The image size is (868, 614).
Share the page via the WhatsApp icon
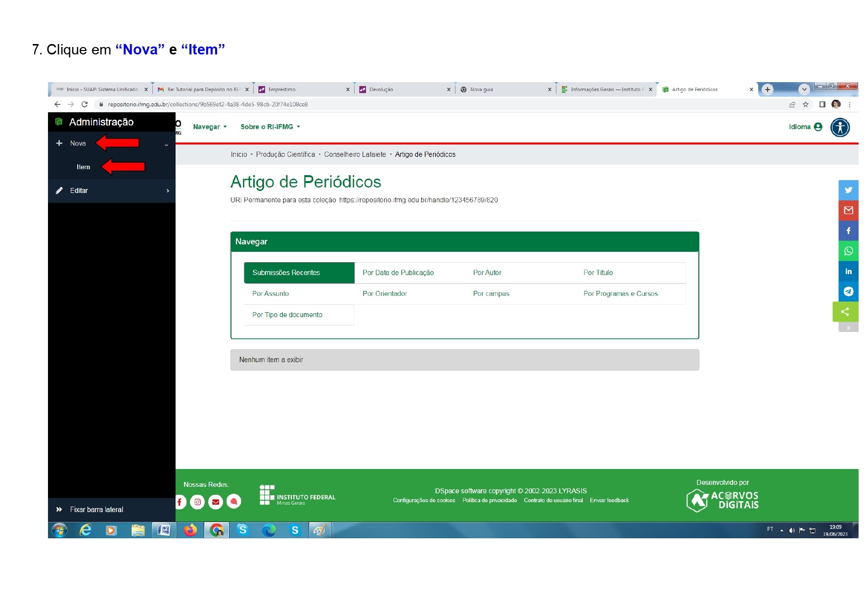[x=848, y=251]
